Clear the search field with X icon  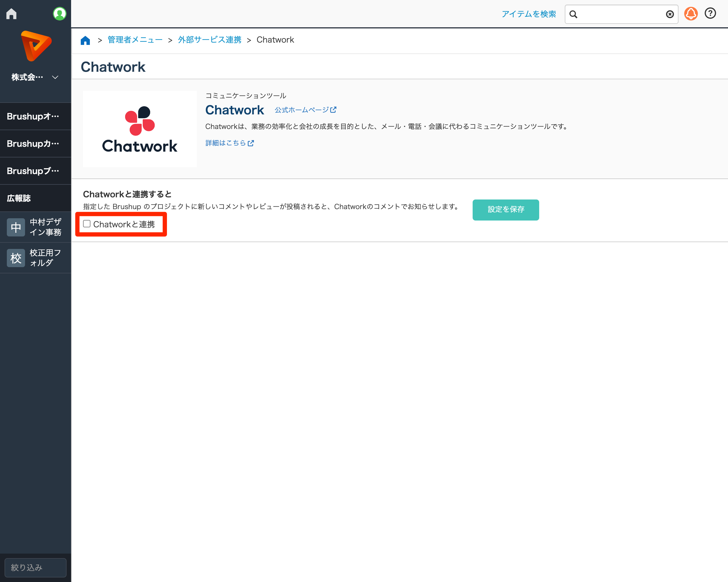coord(670,14)
